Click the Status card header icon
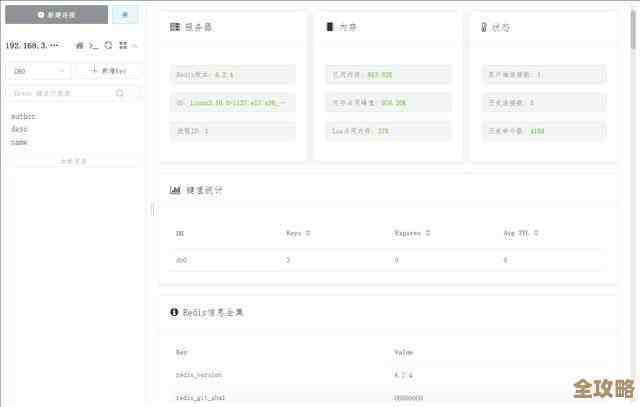This screenshot has width=640, height=407. click(x=484, y=27)
